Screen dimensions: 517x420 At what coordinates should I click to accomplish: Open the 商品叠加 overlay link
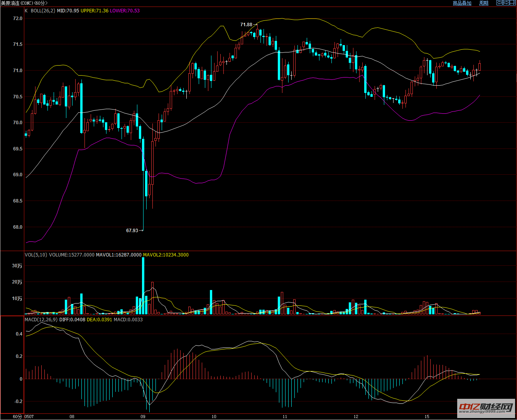[x=462, y=3]
